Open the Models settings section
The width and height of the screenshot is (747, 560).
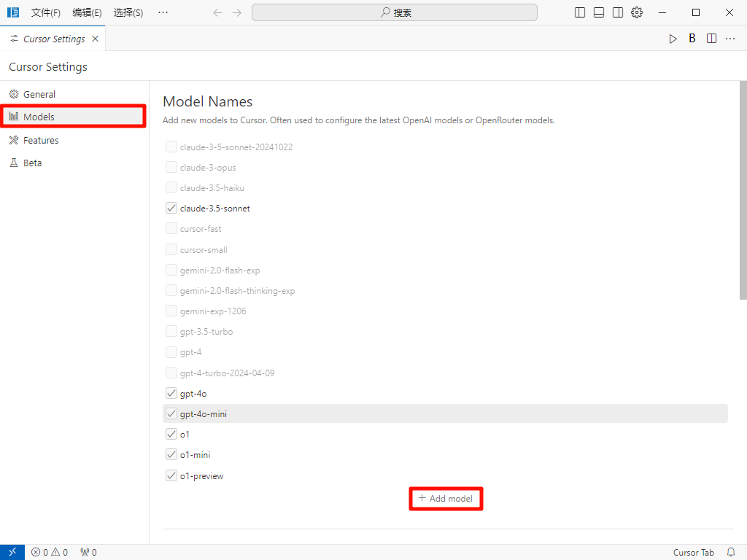click(73, 117)
